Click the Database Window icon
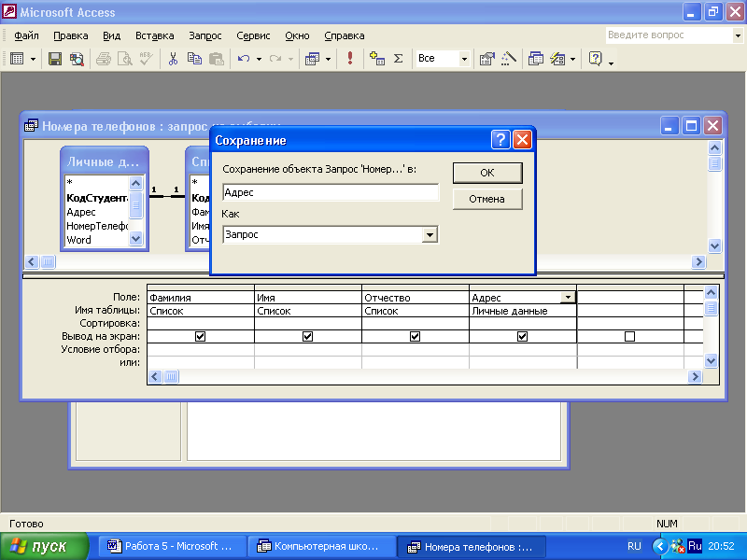This screenshot has width=747, height=560. [x=536, y=59]
